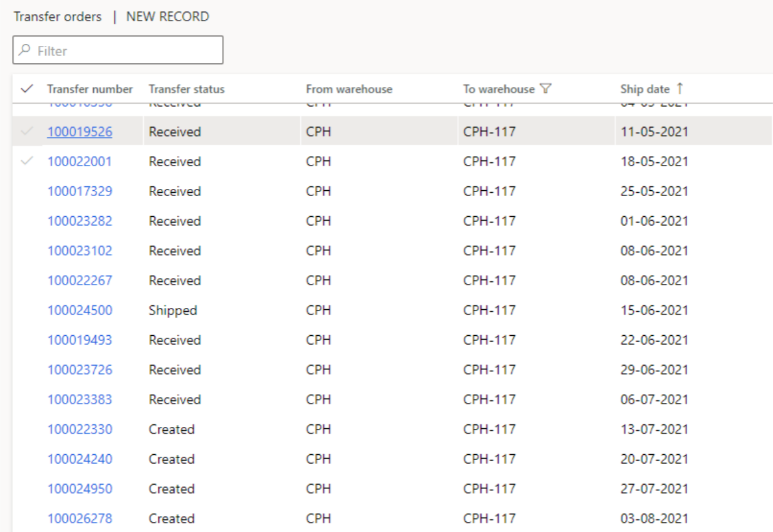Click into the Filter search field
Image resolution: width=773 pixels, height=532 pixels.
[x=126, y=51]
